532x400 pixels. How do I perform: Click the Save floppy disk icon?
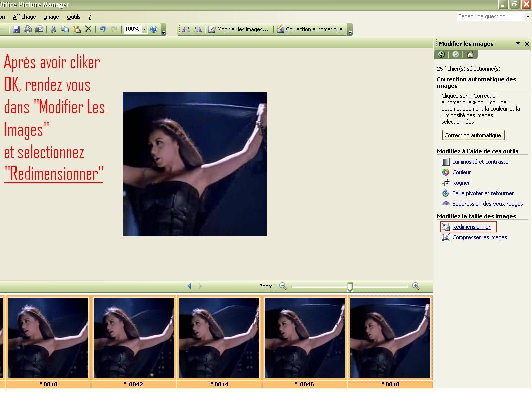pos(16,29)
